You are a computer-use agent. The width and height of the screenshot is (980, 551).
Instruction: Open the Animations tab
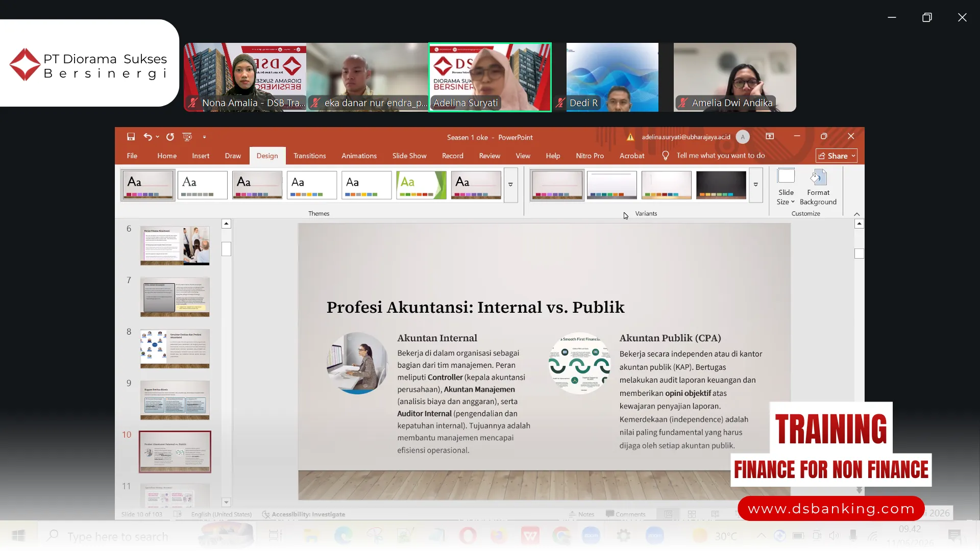[359, 156]
